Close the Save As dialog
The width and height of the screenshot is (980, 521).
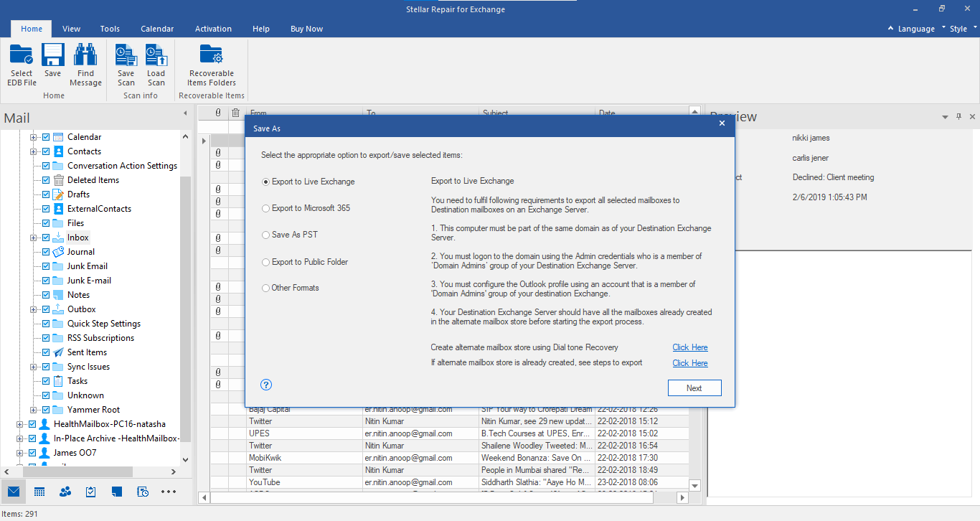click(722, 123)
